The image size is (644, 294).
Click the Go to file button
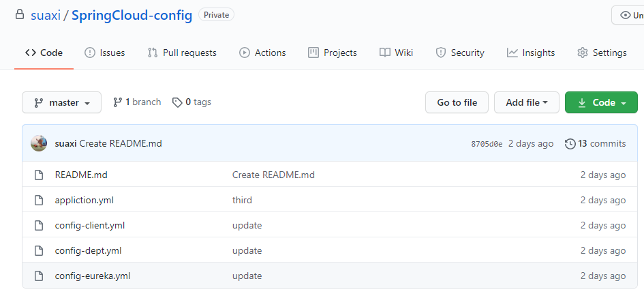457,102
